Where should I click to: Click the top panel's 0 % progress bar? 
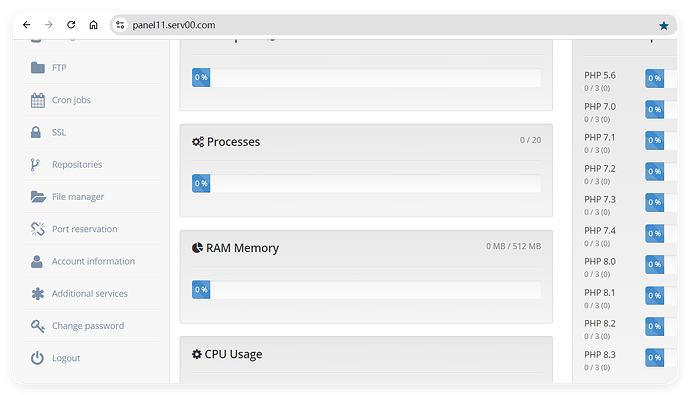click(x=366, y=77)
